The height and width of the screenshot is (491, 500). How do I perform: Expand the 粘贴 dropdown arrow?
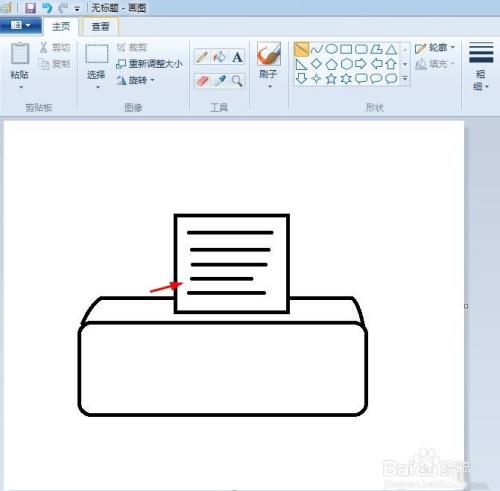[x=21, y=87]
